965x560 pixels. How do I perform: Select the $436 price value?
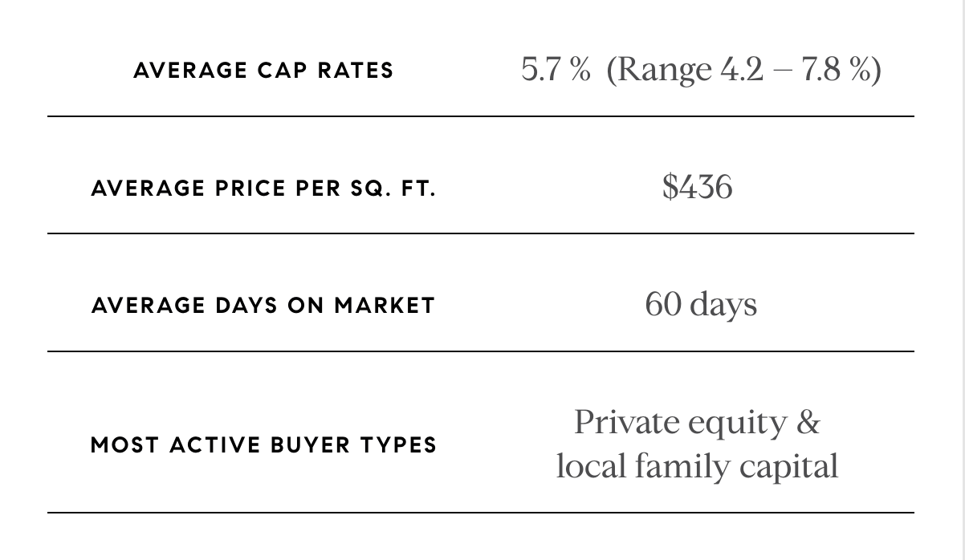coord(697,187)
